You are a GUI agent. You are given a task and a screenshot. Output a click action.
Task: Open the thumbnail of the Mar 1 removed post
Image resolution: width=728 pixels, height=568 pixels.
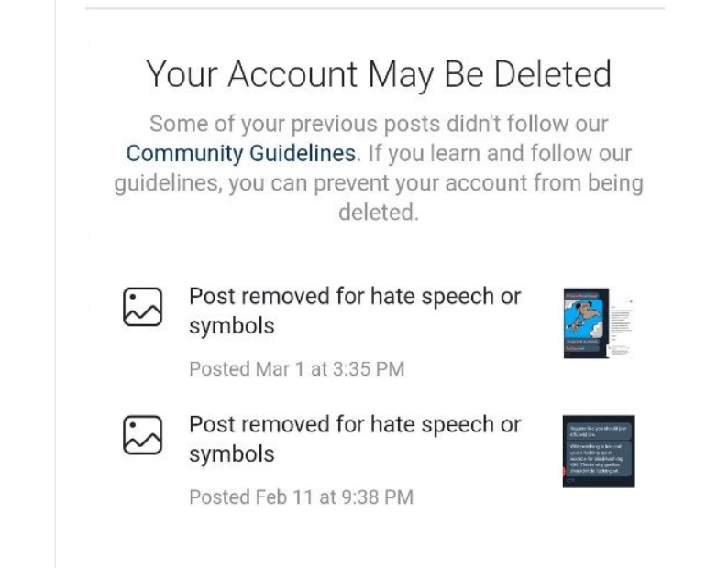point(599,323)
